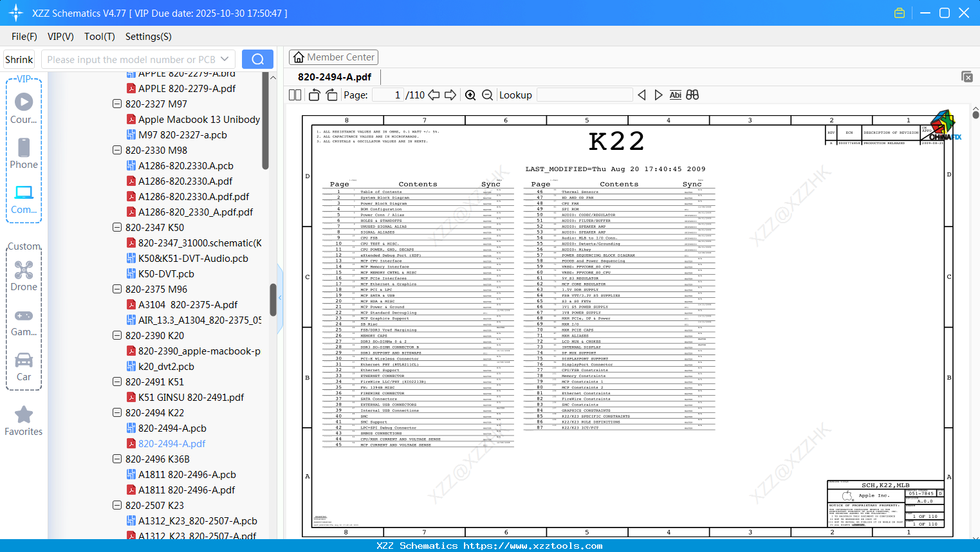The image size is (980, 552).
Task: Open the Course section in the VIP sidebar
Action: click(x=24, y=107)
